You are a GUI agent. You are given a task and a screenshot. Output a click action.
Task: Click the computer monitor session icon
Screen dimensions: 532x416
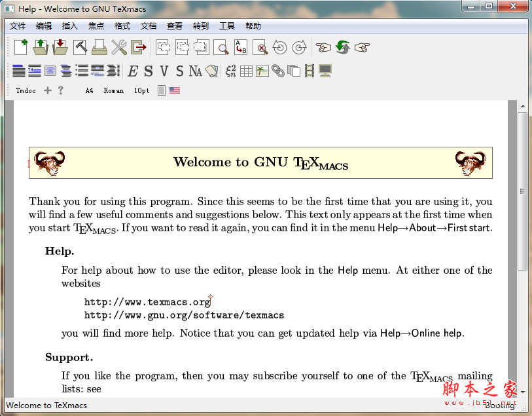(325, 71)
